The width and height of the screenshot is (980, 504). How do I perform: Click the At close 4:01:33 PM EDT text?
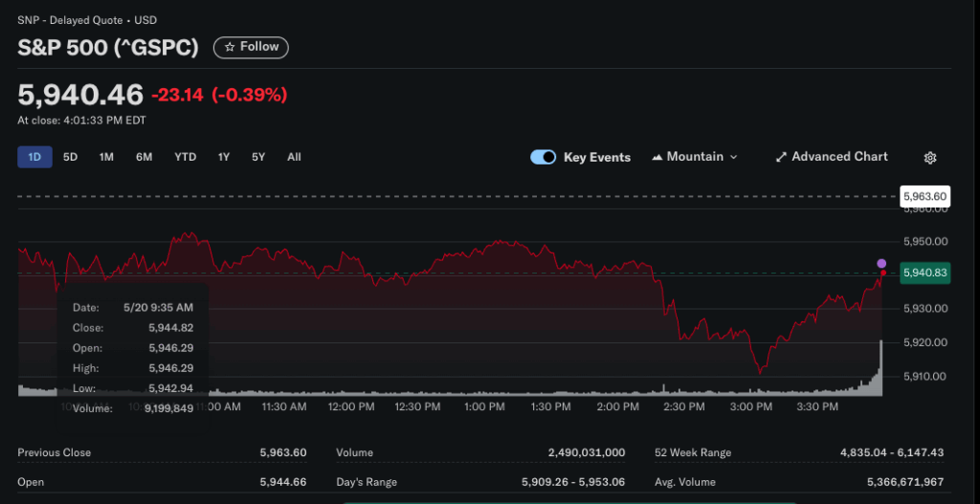(82, 121)
